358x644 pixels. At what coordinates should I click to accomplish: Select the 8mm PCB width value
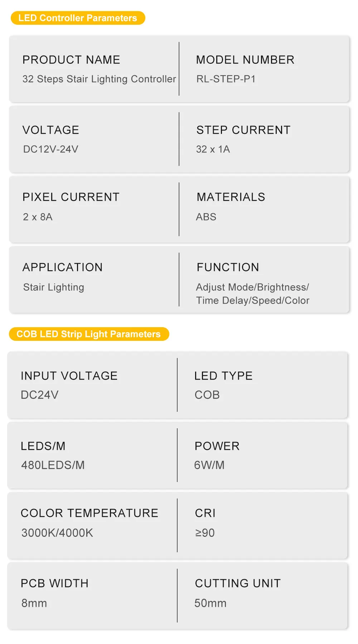point(34,603)
